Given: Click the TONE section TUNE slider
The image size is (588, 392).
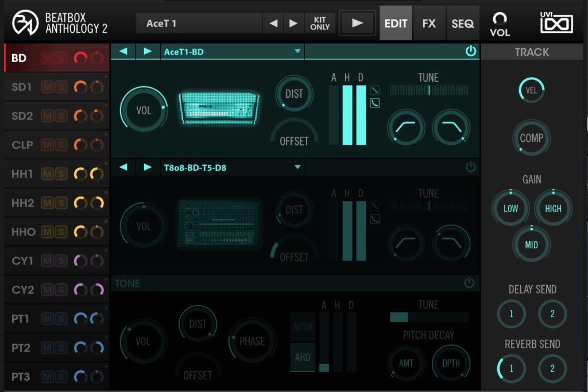Looking at the screenshot, I should (429, 317).
